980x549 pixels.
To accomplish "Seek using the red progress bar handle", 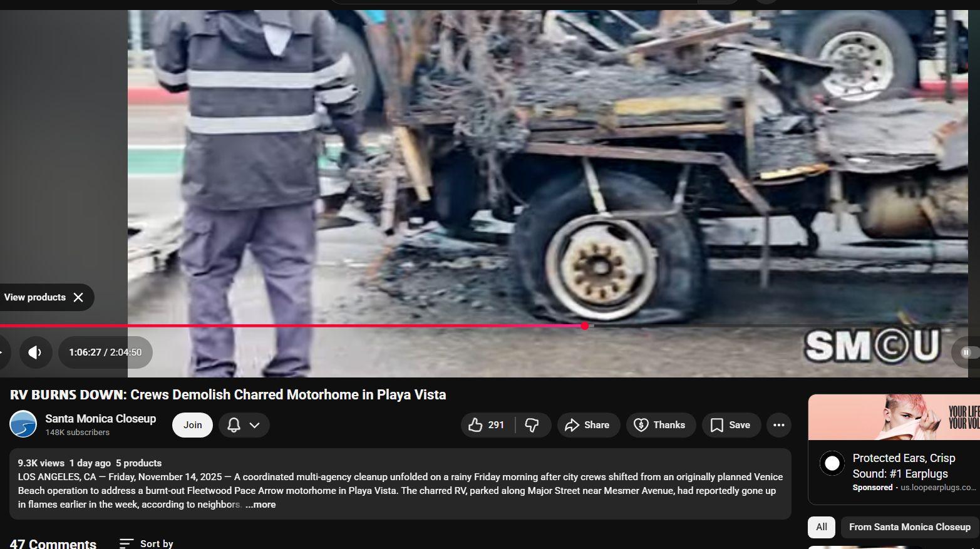I will tap(584, 326).
